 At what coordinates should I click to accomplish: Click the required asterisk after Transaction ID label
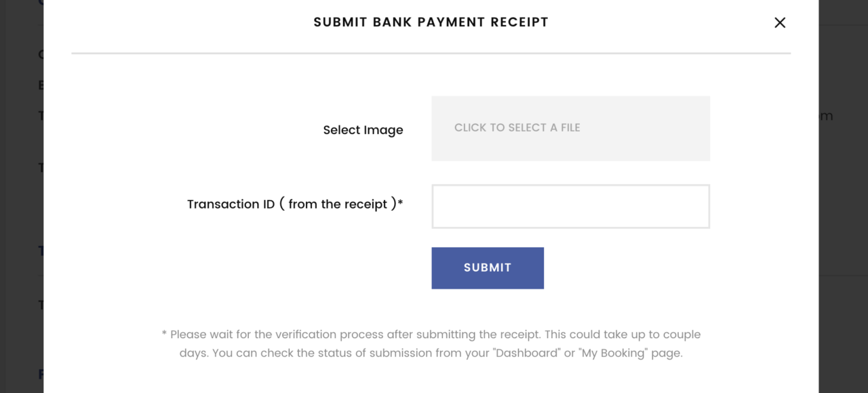point(401,203)
